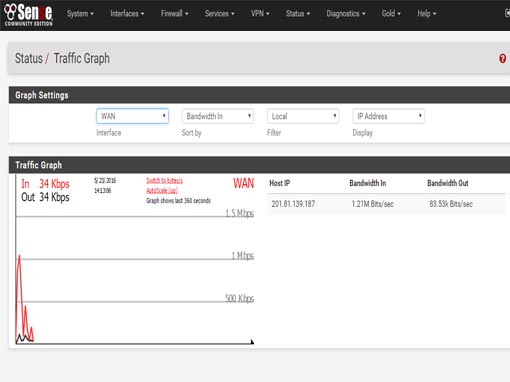Expand the Bandwidth In sort dropdown
Screen dimensions: 510x382
coord(218,116)
